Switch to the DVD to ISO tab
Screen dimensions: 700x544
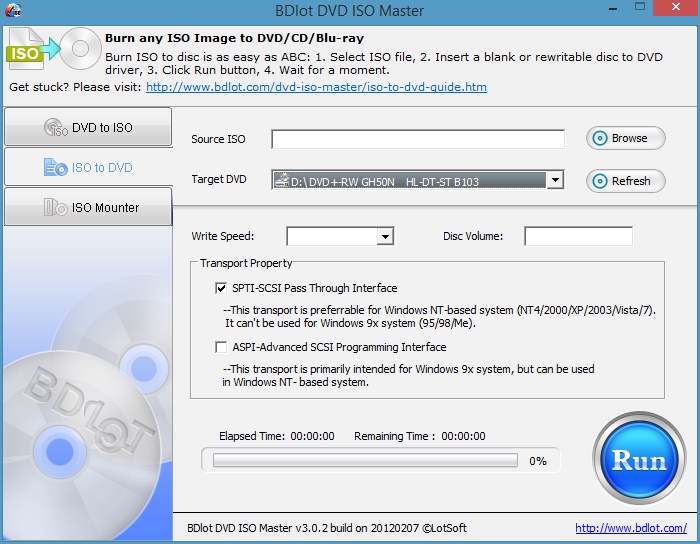pyautogui.click(x=88, y=127)
